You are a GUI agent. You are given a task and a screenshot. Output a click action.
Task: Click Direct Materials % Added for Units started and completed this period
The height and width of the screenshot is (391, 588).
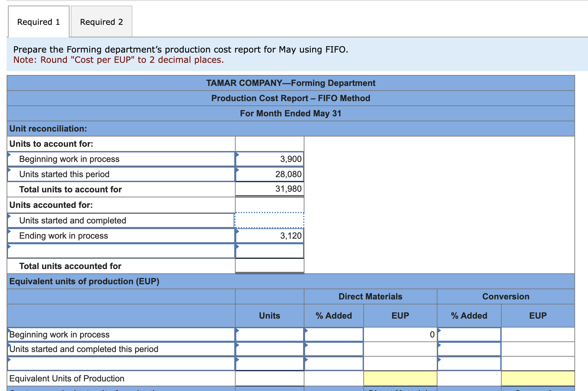point(334,349)
